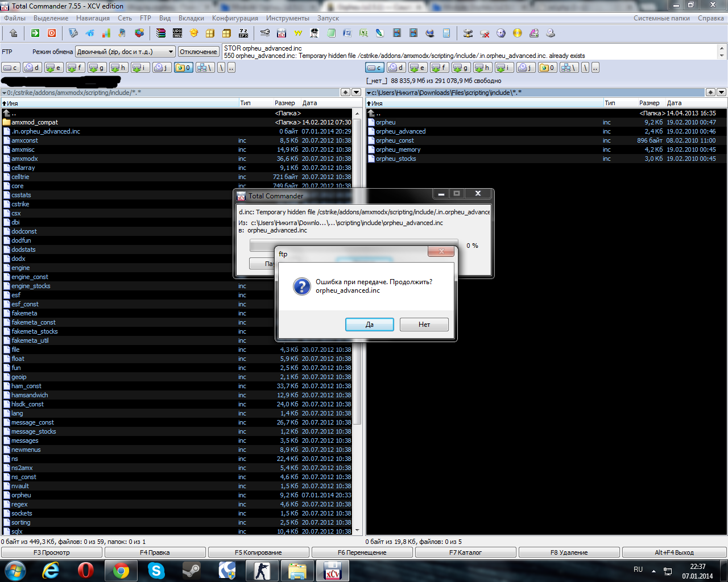Open right panel favorites asterisk button
Viewport: 728px width, 582px height.
[x=710, y=92]
